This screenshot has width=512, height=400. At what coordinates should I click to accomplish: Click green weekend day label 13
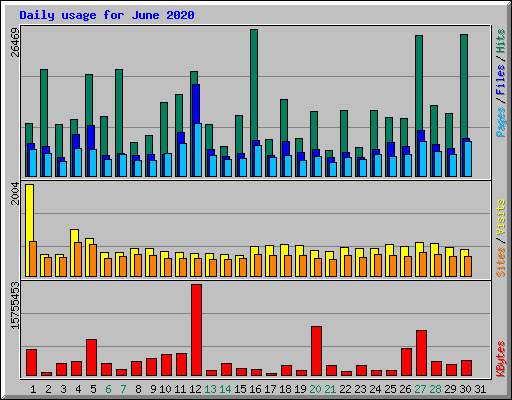(210, 389)
